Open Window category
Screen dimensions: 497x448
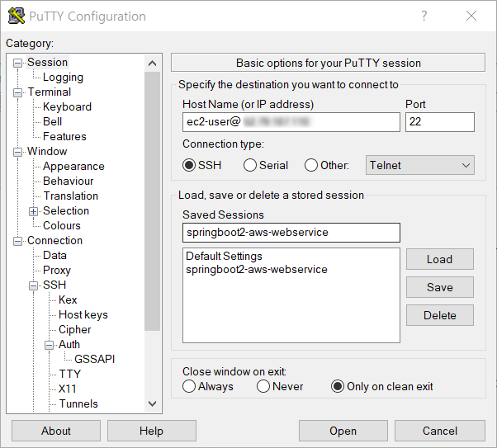click(47, 152)
